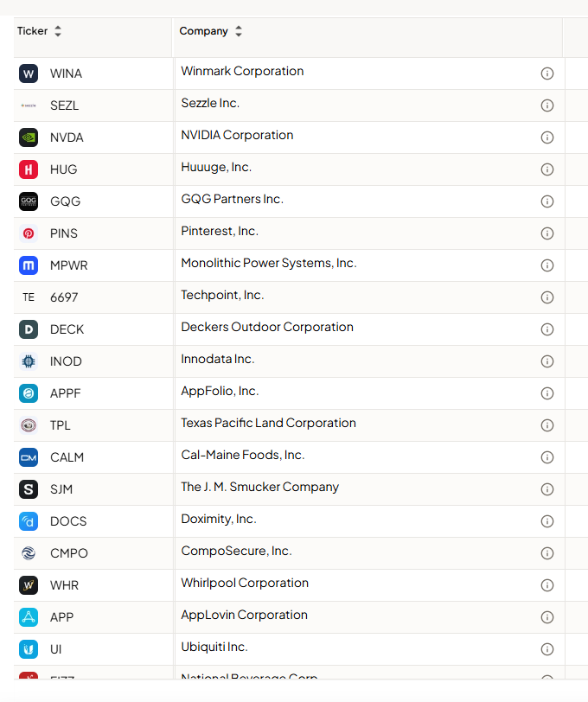This screenshot has height=702, width=588.
Task: Click company name Innodata Inc.
Action: tap(218, 359)
